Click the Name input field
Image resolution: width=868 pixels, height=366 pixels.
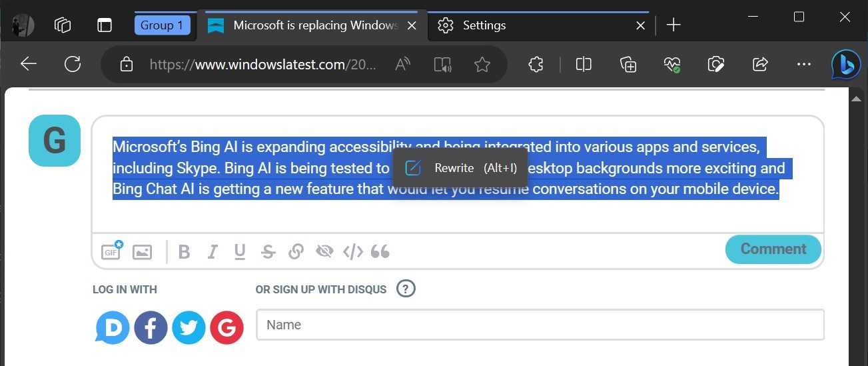tap(540, 325)
